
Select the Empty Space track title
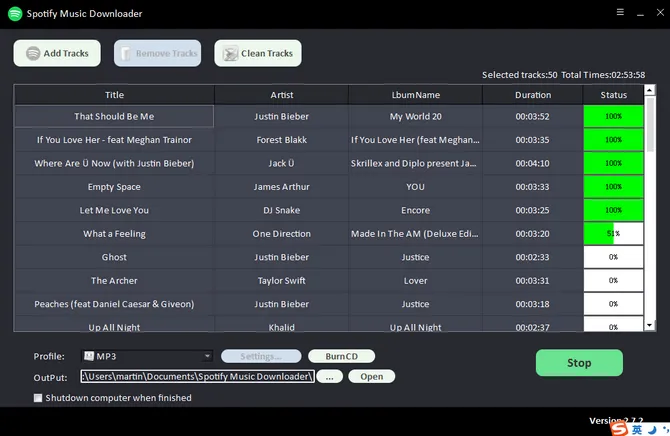pyautogui.click(x=114, y=187)
